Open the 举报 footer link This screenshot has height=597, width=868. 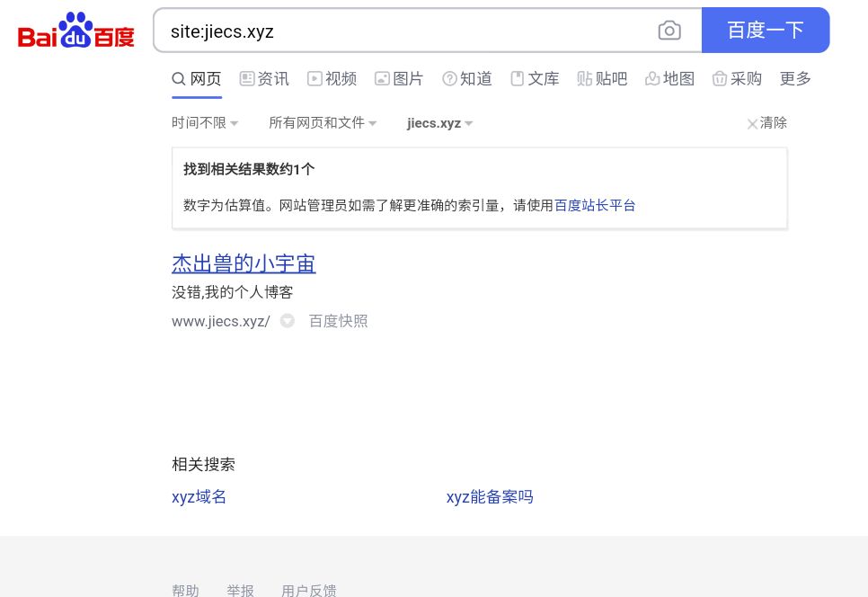tap(240, 591)
